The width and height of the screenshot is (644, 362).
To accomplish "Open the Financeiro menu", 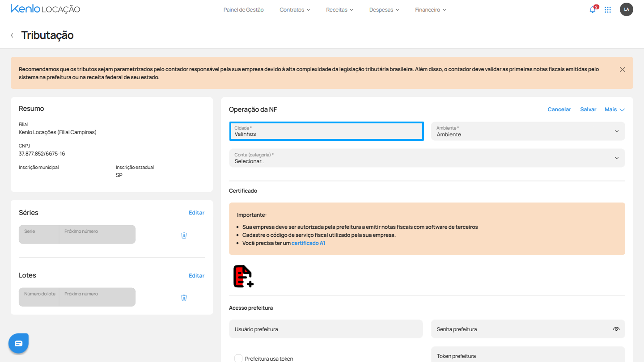I will (430, 10).
